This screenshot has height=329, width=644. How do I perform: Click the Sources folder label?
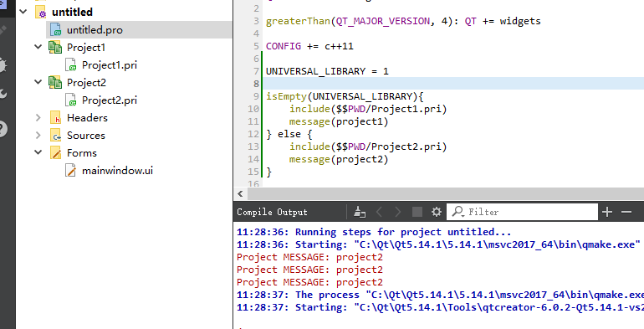[x=86, y=136]
